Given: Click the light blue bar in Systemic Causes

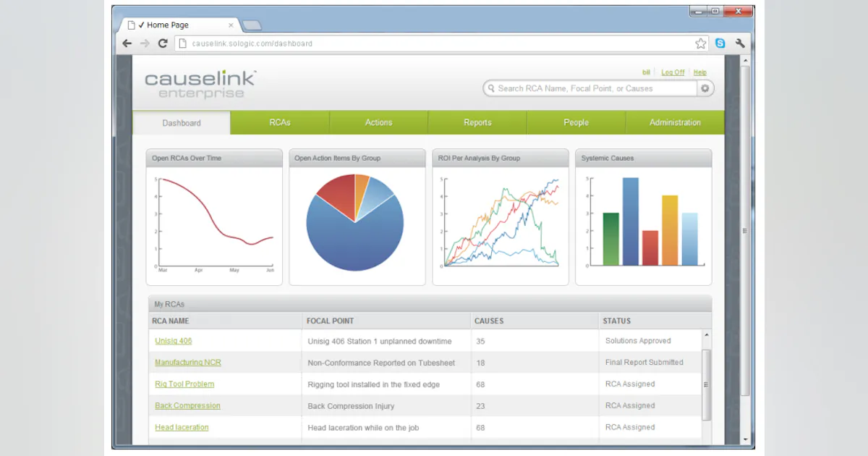Looking at the screenshot, I should point(689,239).
